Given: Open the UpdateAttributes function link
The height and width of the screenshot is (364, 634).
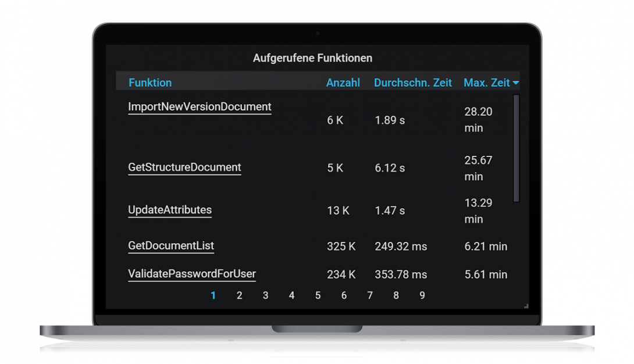Looking at the screenshot, I should pos(170,210).
